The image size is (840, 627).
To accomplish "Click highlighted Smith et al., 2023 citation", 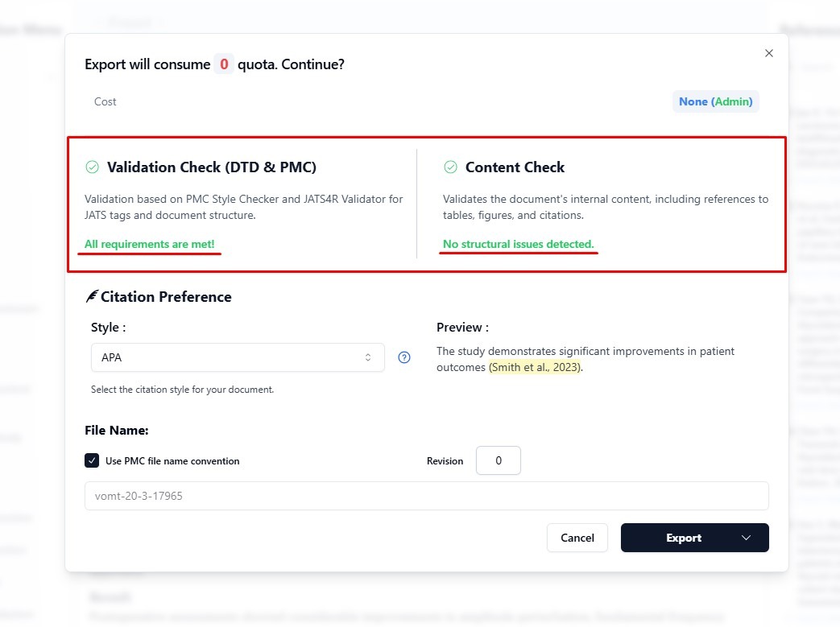I will point(535,367).
